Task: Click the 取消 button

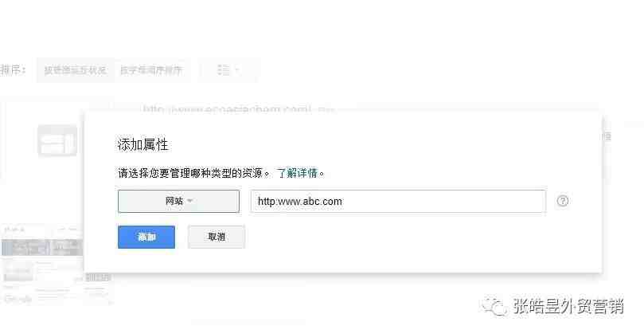Action: [217, 237]
